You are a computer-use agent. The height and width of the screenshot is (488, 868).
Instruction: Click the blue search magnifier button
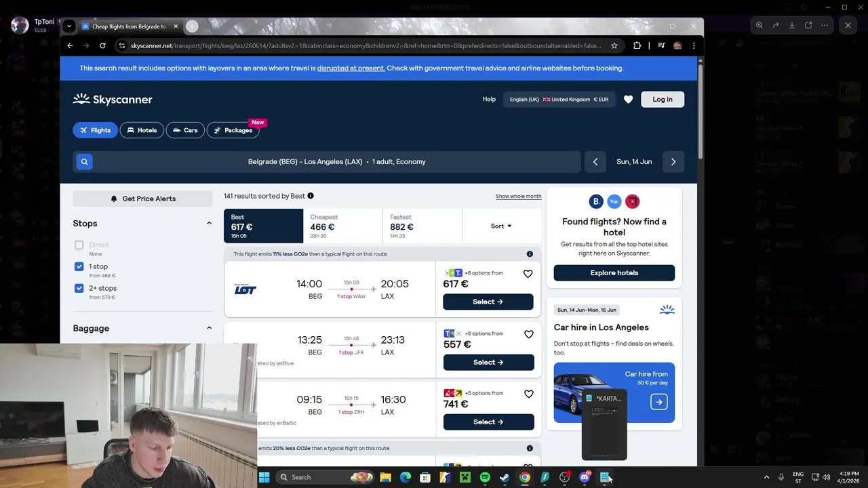click(x=84, y=161)
